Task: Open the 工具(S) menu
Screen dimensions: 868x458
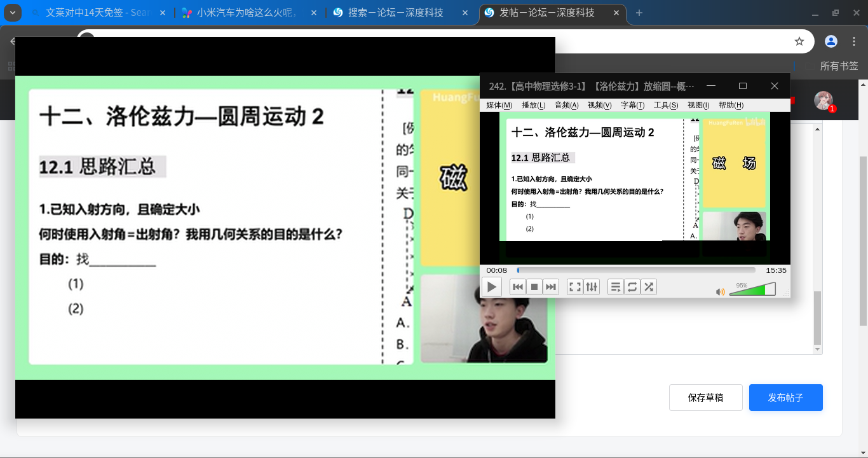Action: (x=666, y=105)
